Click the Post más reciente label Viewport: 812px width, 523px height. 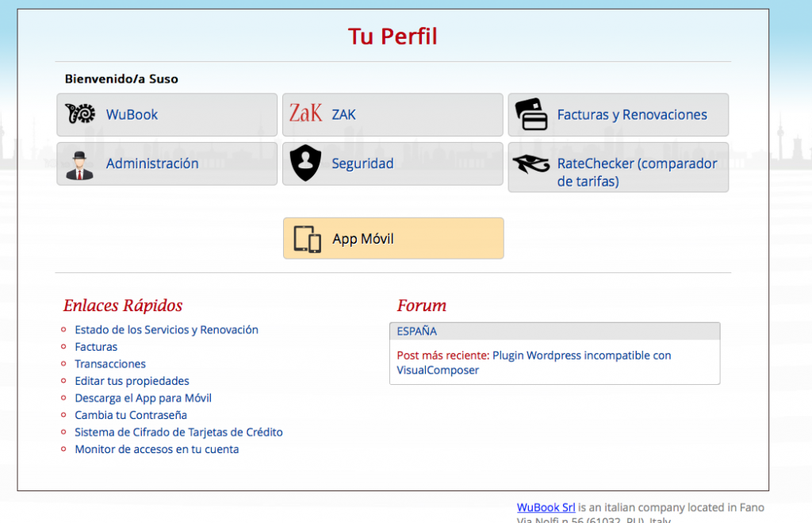(x=442, y=356)
